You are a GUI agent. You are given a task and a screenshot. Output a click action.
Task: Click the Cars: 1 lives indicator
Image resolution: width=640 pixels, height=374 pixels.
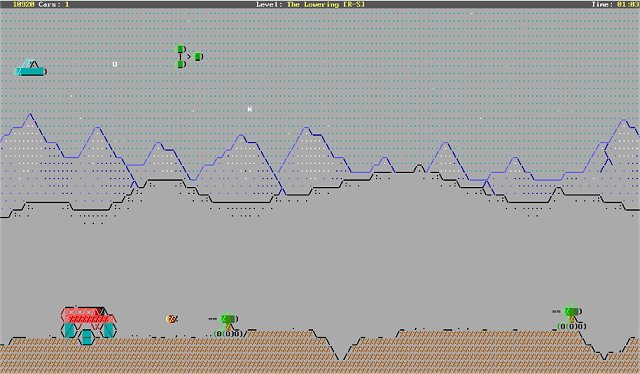click(x=54, y=4)
